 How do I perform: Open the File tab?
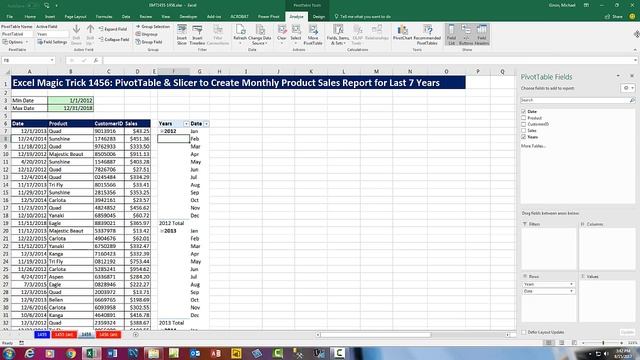[9, 17]
